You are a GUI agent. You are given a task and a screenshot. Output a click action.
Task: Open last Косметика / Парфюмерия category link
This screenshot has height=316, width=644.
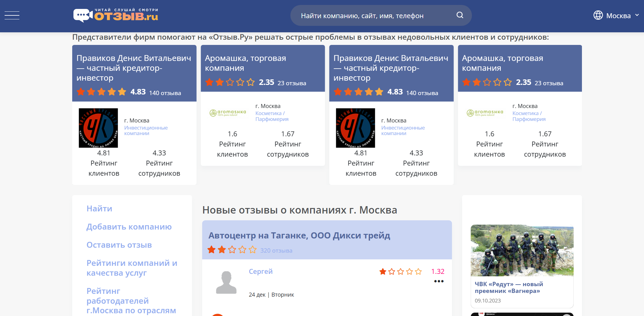click(529, 116)
